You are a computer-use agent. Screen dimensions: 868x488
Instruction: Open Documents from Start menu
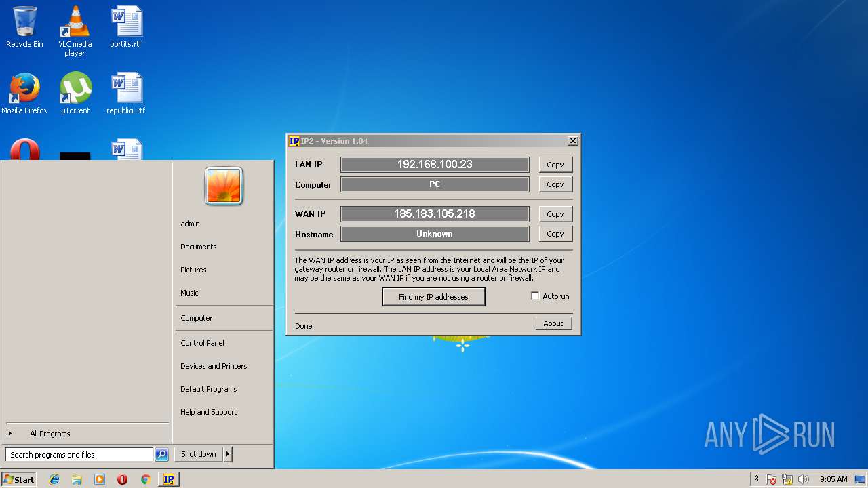198,247
